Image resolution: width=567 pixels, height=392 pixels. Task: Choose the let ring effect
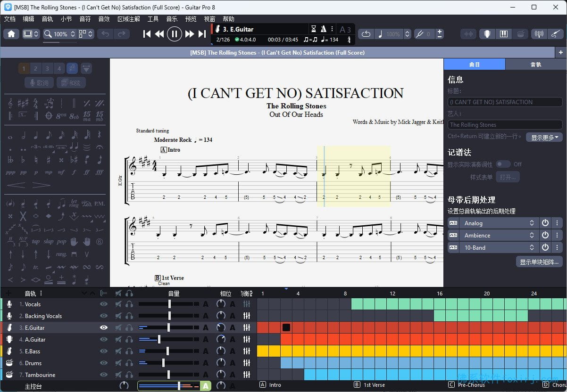click(74, 204)
